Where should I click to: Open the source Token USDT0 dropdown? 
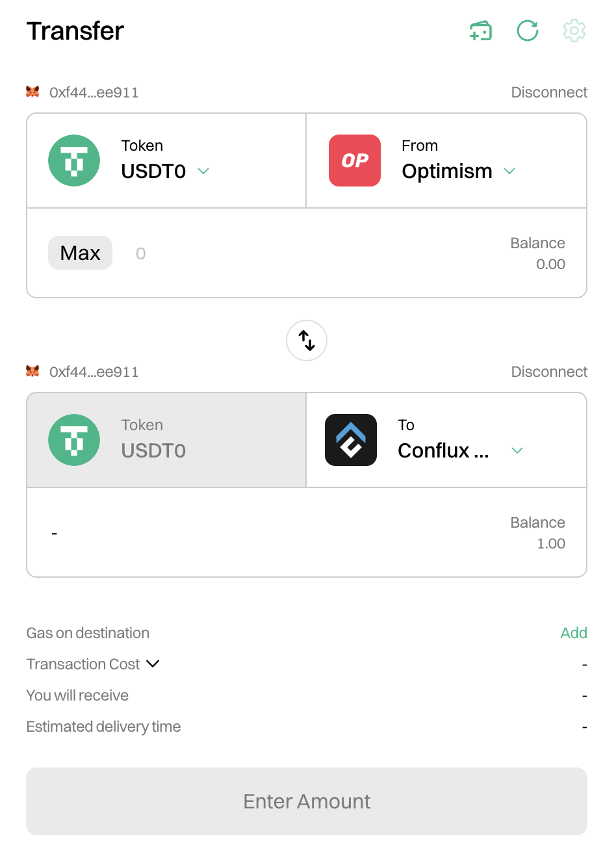point(166,171)
